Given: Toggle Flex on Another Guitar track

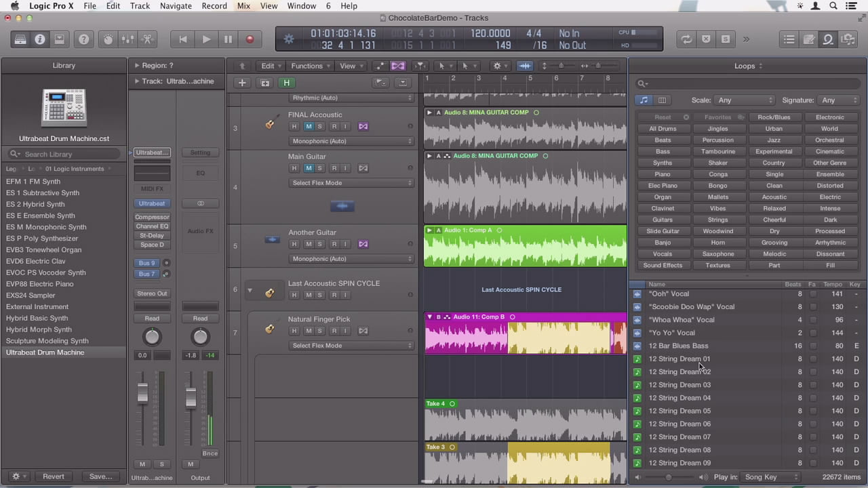Looking at the screenshot, I should pyautogui.click(x=363, y=244).
